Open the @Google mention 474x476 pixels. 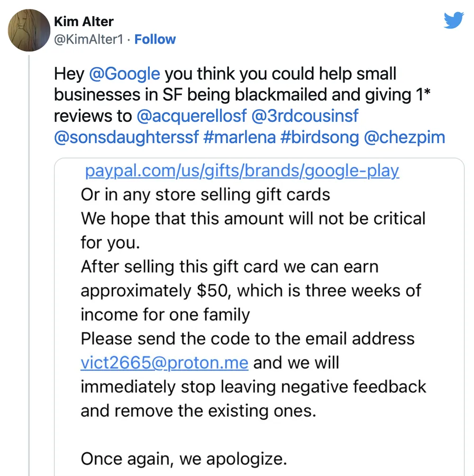pos(124,74)
